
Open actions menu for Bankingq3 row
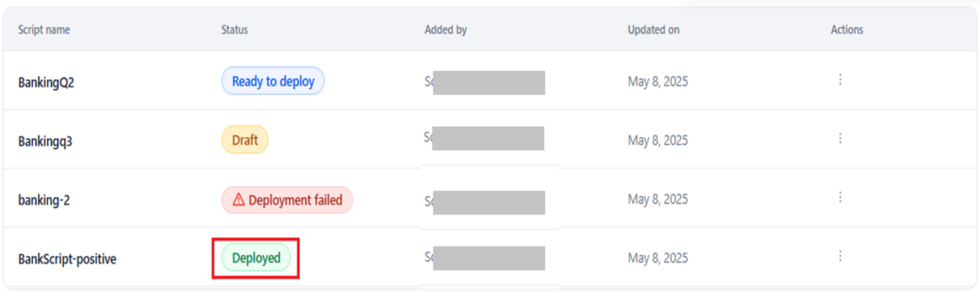click(x=840, y=138)
